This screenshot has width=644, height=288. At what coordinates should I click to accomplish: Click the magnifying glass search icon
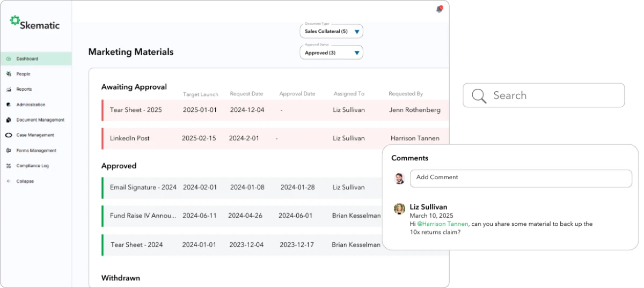point(479,95)
